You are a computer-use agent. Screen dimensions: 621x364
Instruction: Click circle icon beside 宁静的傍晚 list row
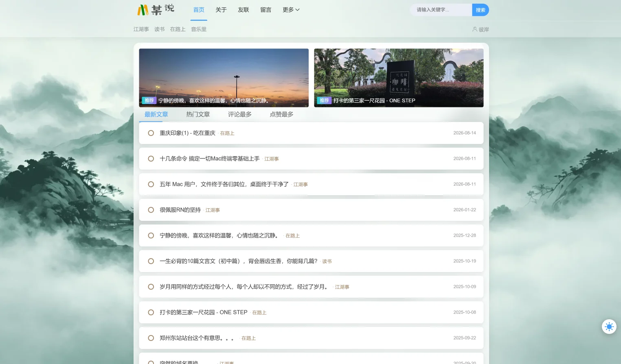[x=151, y=235]
